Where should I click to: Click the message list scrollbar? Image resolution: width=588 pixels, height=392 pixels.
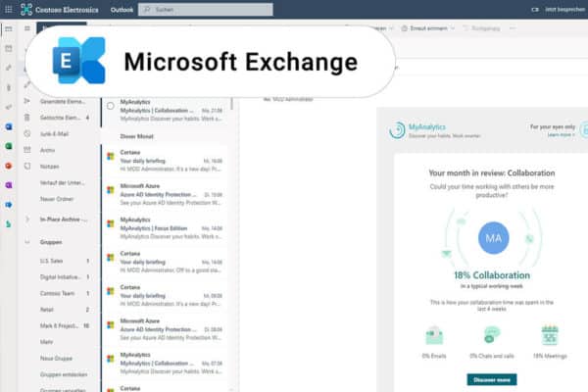(232, 104)
